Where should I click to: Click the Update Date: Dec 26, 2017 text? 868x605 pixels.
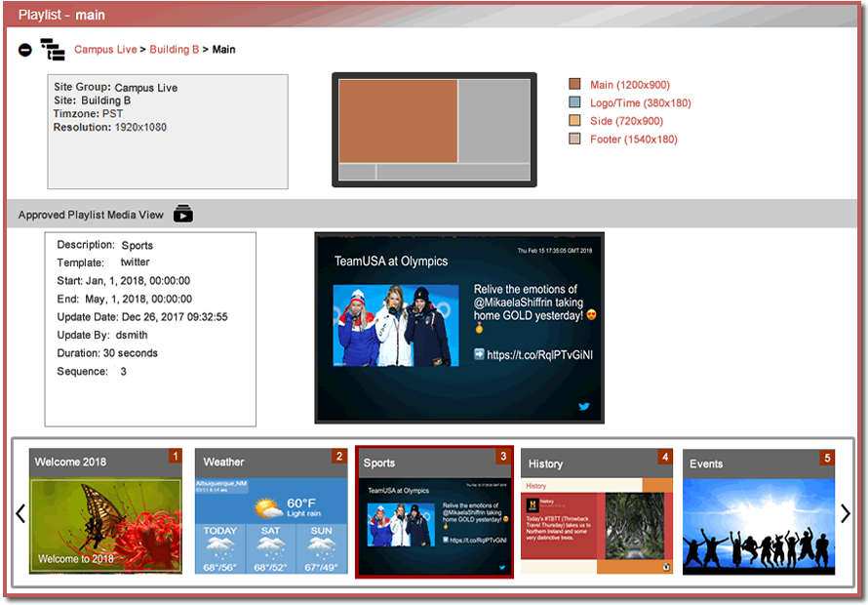coord(142,317)
